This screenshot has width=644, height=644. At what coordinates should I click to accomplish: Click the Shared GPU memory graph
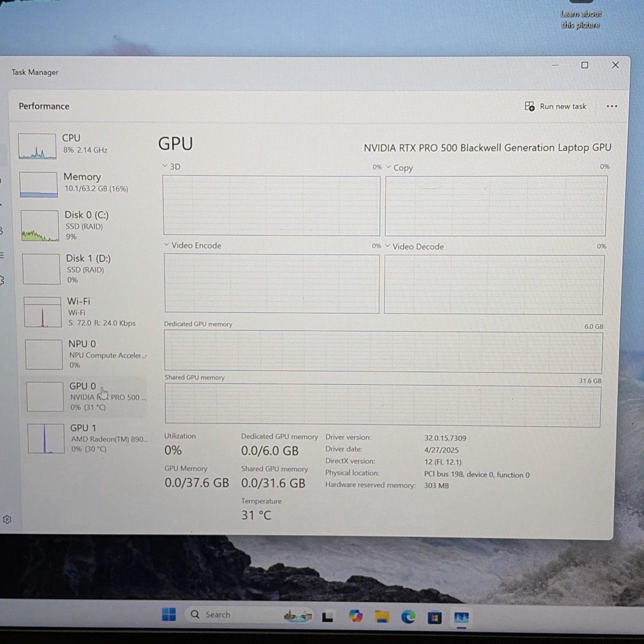coord(383,405)
